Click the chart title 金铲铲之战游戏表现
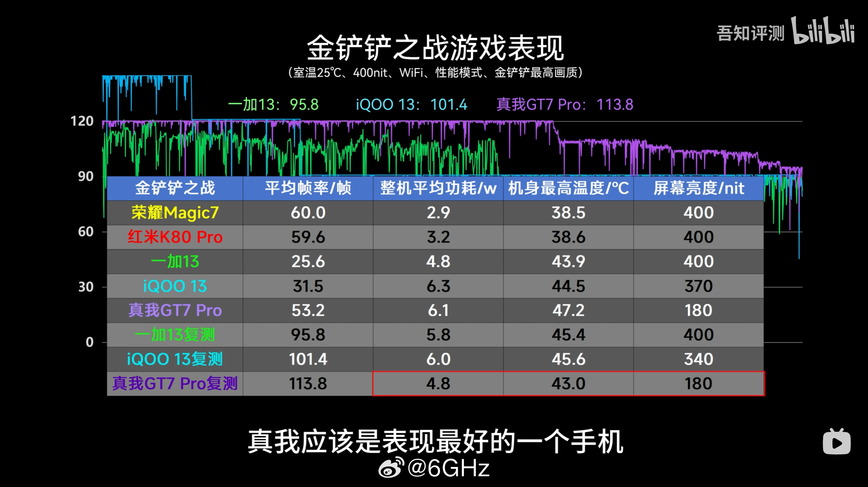 pyautogui.click(x=435, y=48)
